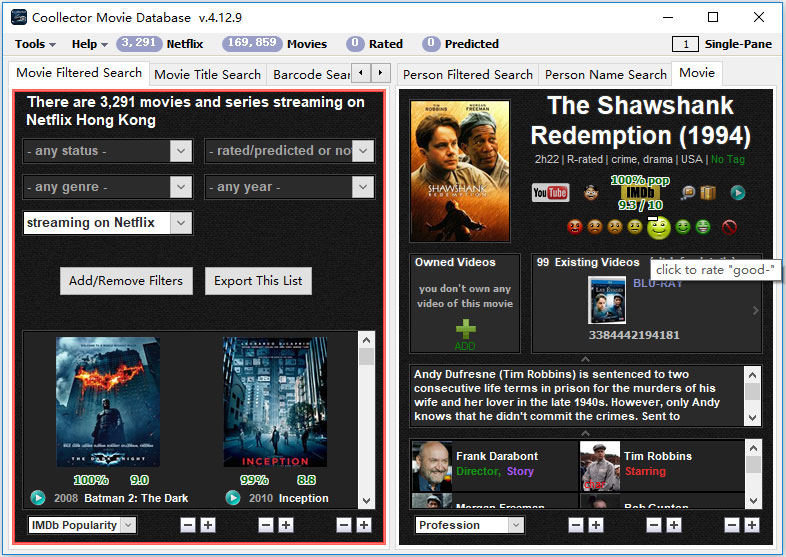Click the Shawshank Redemption poster

point(460,171)
